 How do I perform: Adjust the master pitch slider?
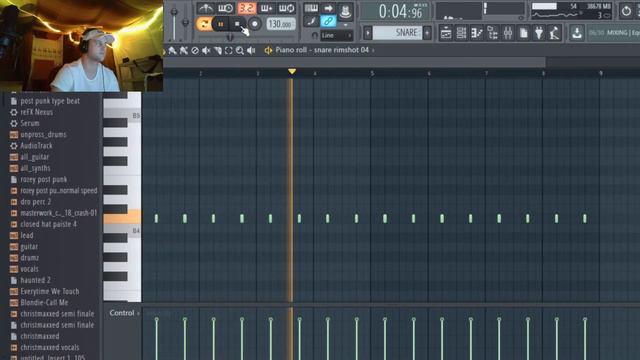click(x=185, y=22)
